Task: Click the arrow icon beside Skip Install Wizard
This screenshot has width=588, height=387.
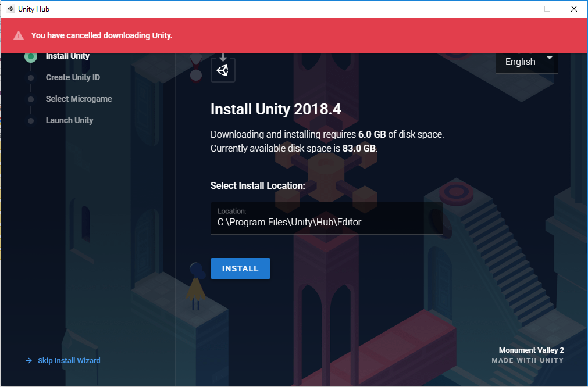Action: (x=29, y=360)
